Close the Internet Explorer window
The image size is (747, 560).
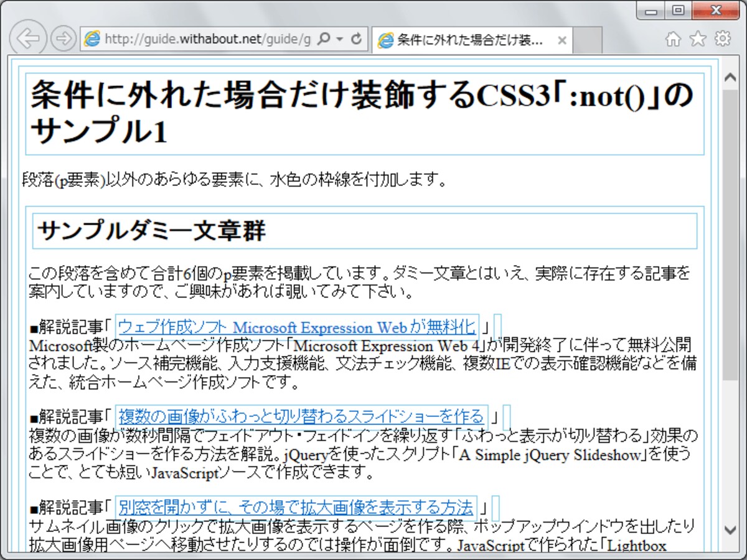coord(716,10)
